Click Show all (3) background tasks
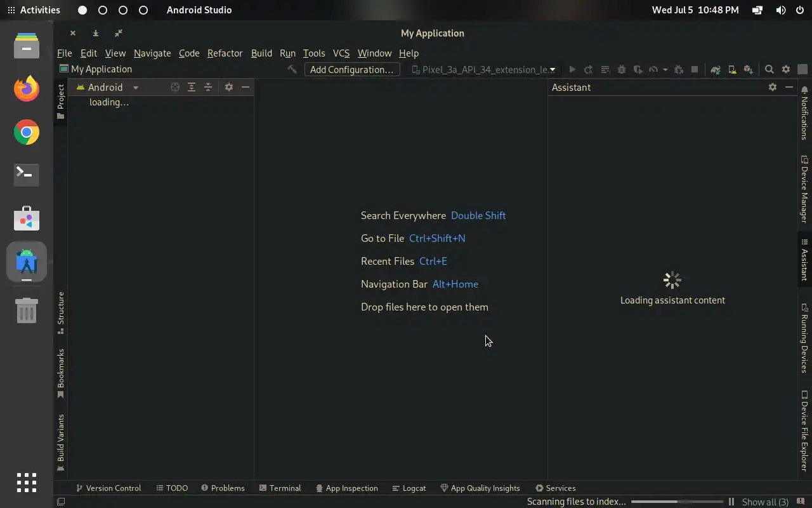This screenshot has height=508, width=812. tap(765, 502)
